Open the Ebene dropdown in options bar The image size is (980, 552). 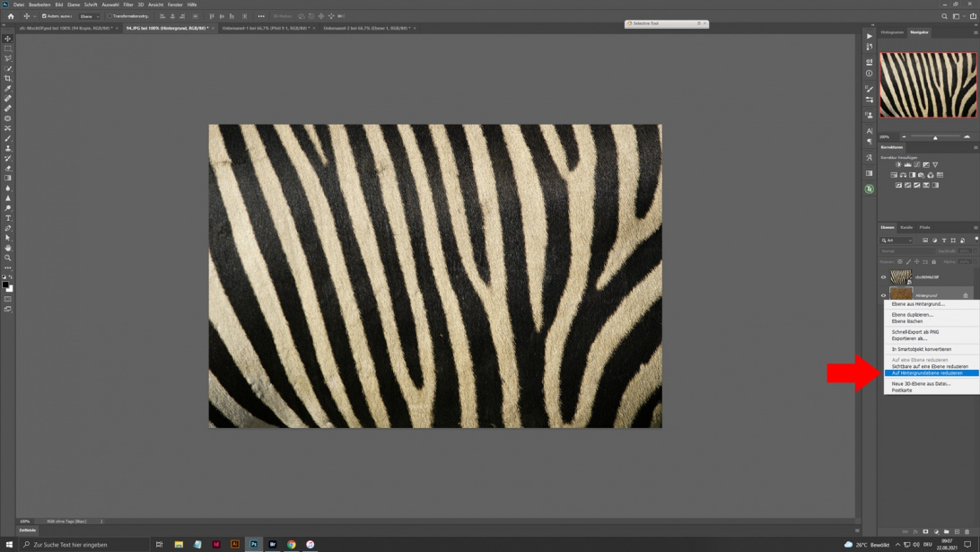click(x=89, y=16)
